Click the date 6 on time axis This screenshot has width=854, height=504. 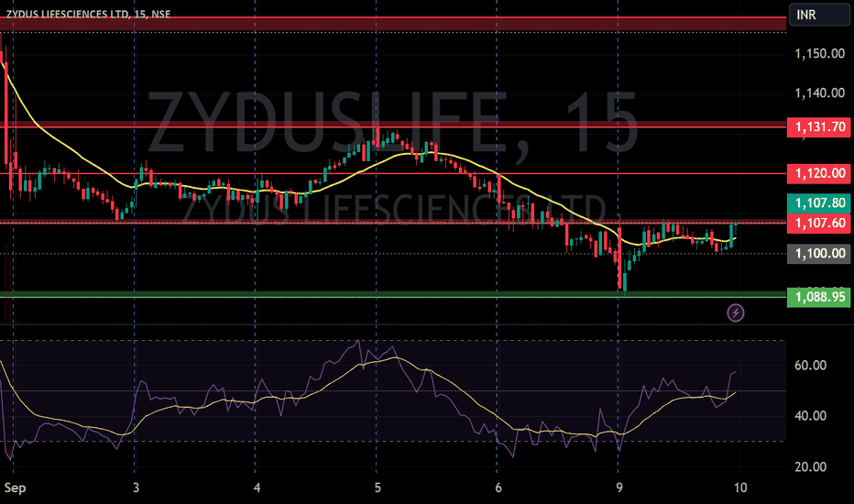[498, 488]
